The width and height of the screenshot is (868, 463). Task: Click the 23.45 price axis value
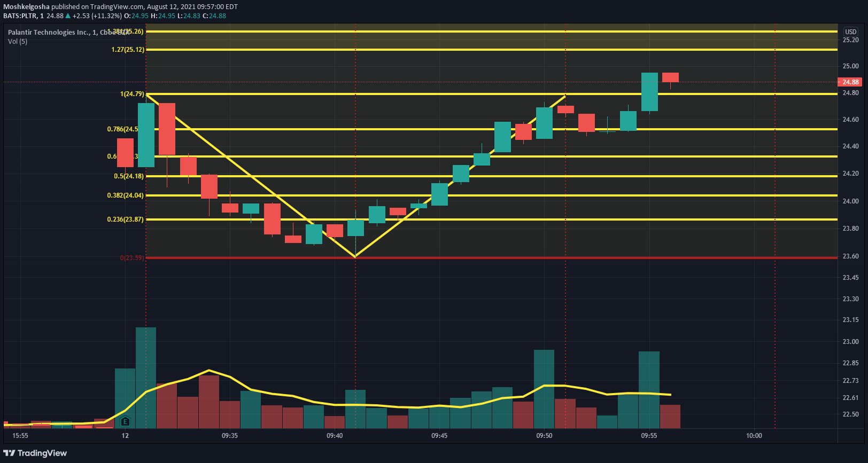click(850, 278)
